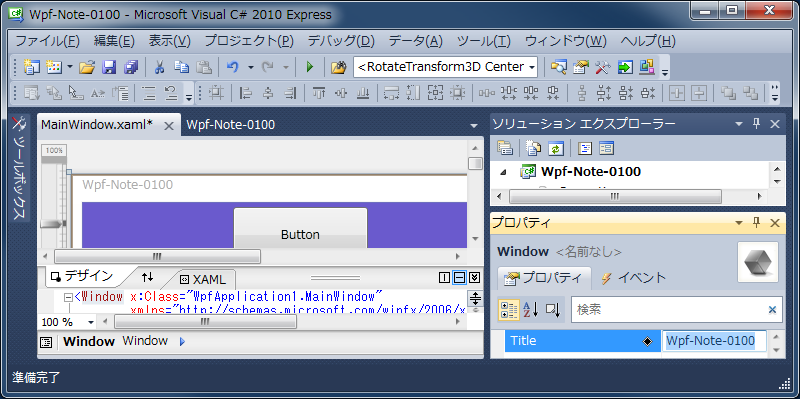The width and height of the screenshot is (800, 399).
Task: Swap panes with the up-down arrows button
Action: tap(147, 277)
